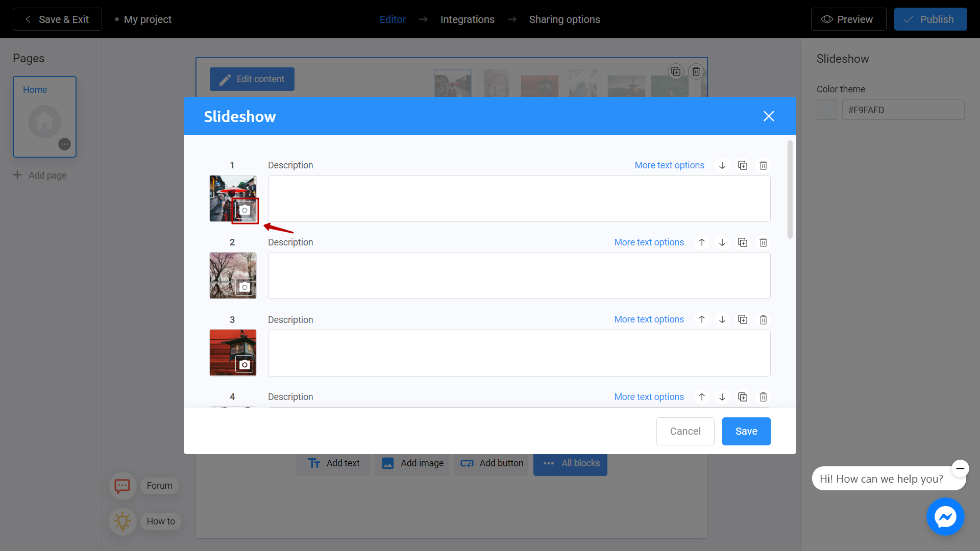Image resolution: width=980 pixels, height=551 pixels.
Task: Click the duplicate icon for slide 2
Action: tap(743, 242)
